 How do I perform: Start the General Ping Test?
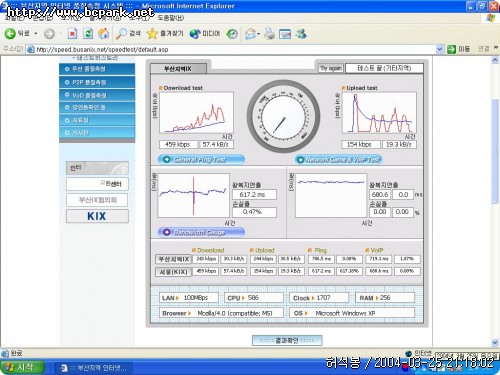click(x=201, y=160)
